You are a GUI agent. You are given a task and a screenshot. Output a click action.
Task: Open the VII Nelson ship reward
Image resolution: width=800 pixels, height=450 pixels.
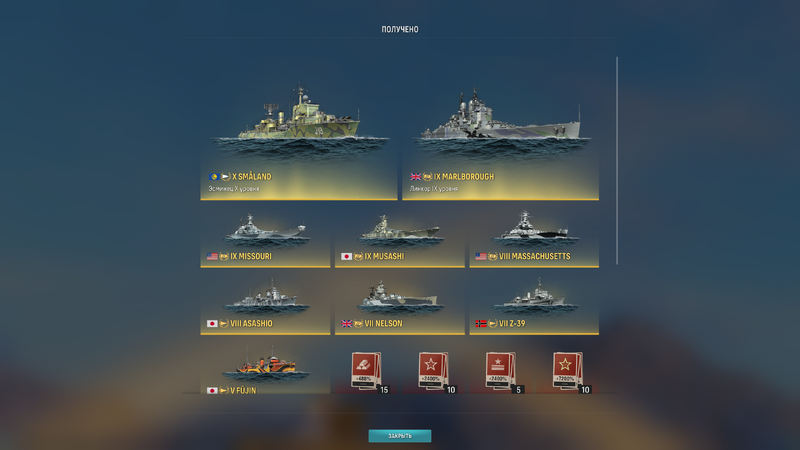399,303
